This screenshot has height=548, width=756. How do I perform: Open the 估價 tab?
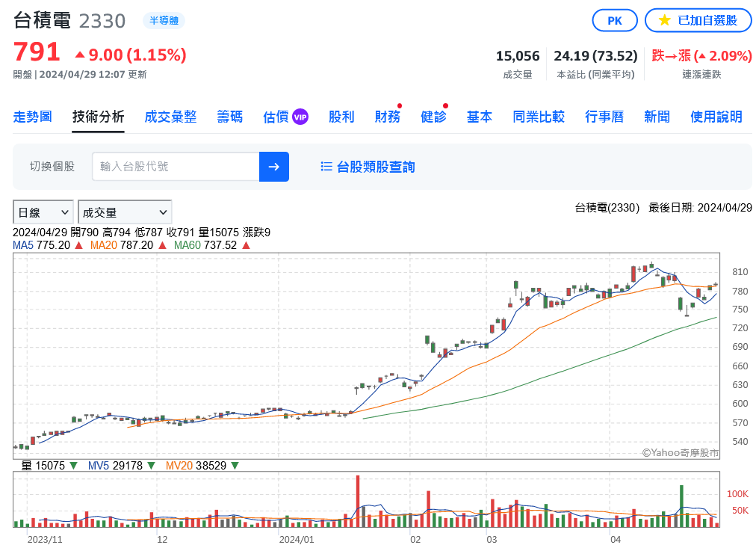276,117
